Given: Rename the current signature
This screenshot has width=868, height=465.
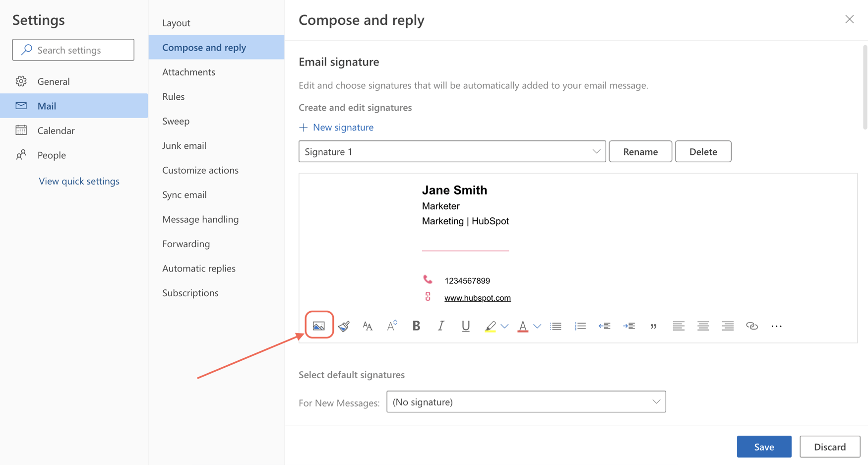Looking at the screenshot, I should pos(640,151).
